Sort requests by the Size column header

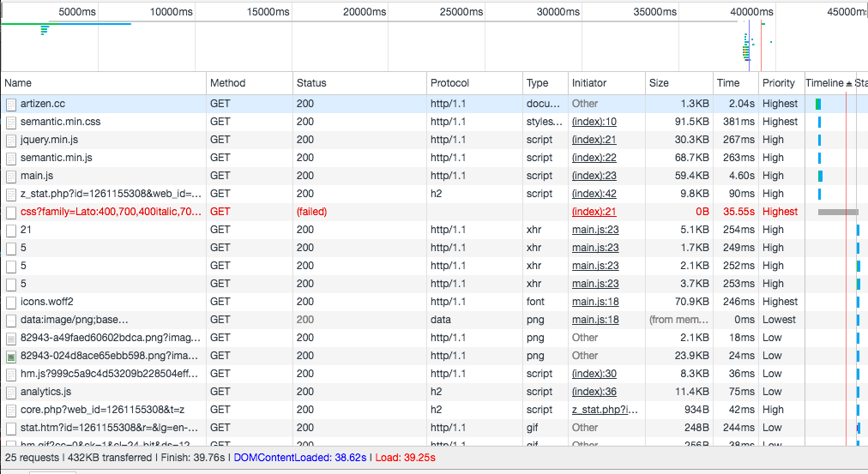(659, 83)
